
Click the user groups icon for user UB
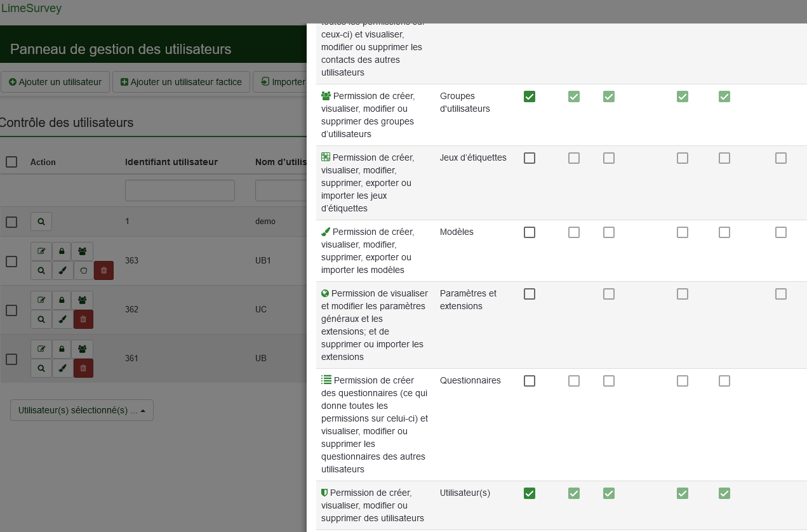(x=83, y=349)
